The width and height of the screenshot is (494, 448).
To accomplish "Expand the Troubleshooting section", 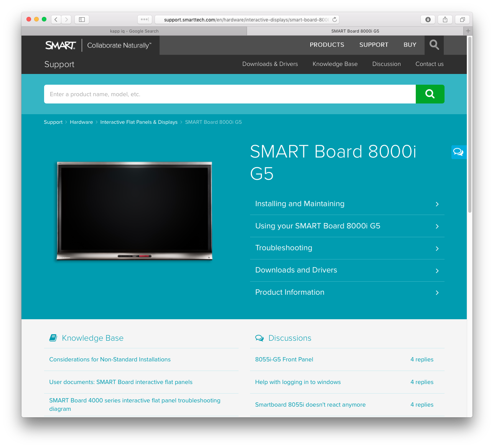I will click(347, 248).
